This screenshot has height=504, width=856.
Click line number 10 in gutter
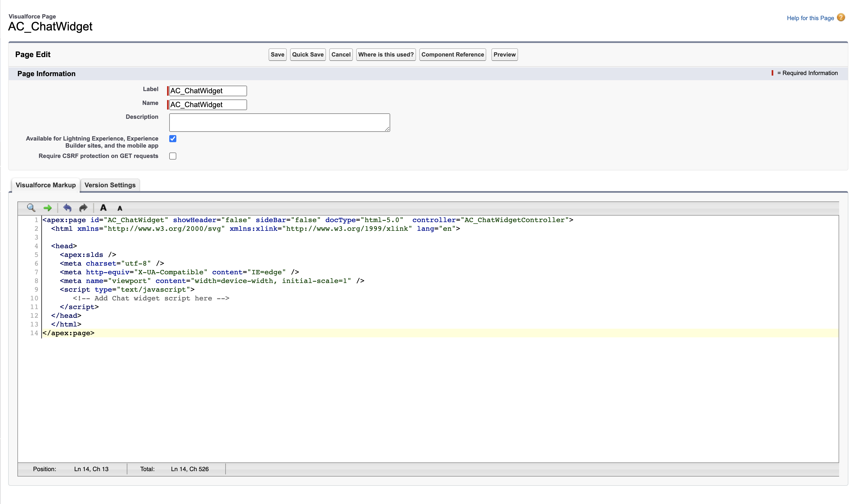click(34, 298)
